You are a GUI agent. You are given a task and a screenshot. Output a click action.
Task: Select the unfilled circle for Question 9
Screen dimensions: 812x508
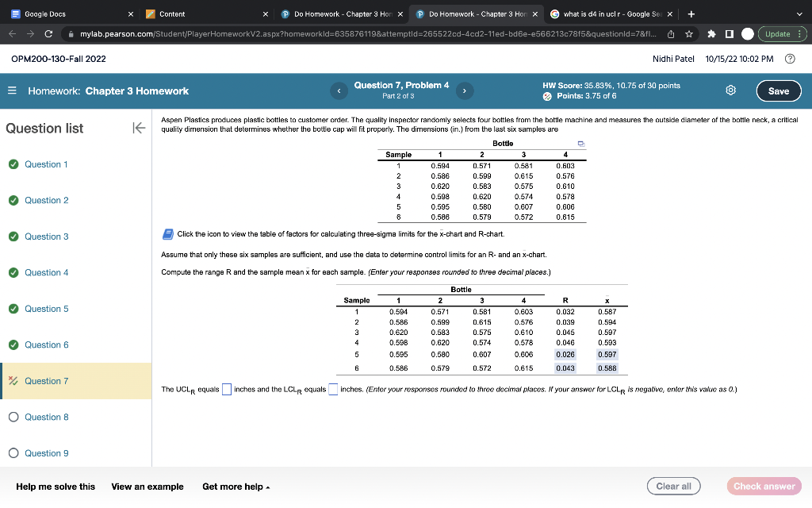[12, 452]
